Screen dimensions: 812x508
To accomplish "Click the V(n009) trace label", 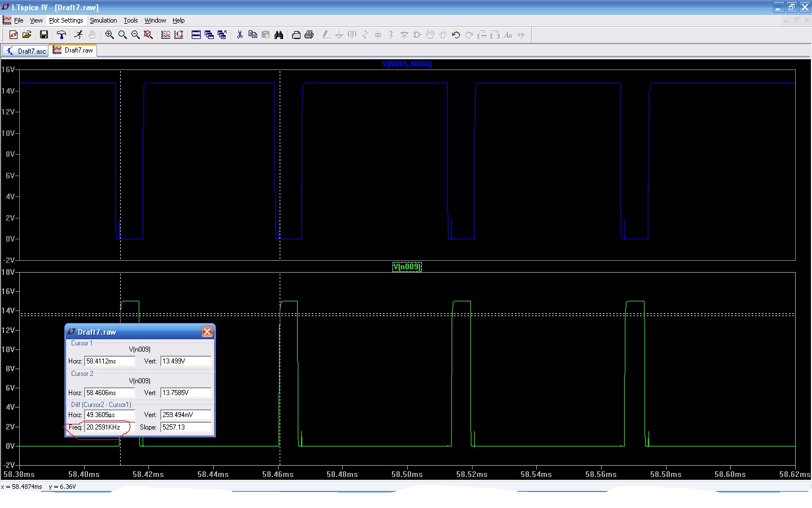I will [x=407, y=267].
